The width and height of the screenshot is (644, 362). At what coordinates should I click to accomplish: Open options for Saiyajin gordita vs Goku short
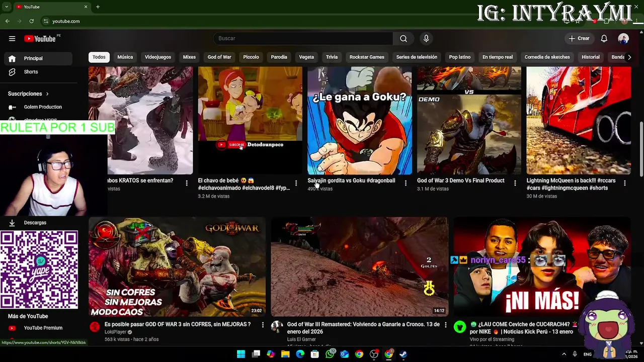[406, 183]
